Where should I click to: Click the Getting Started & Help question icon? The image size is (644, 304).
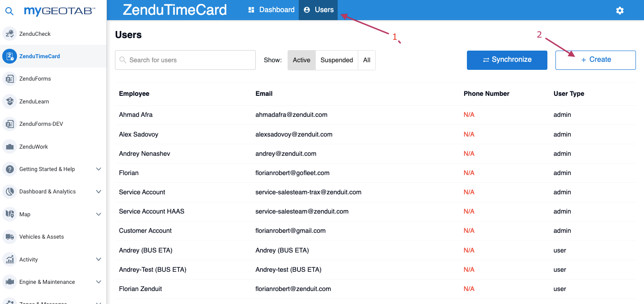[9, 169]
